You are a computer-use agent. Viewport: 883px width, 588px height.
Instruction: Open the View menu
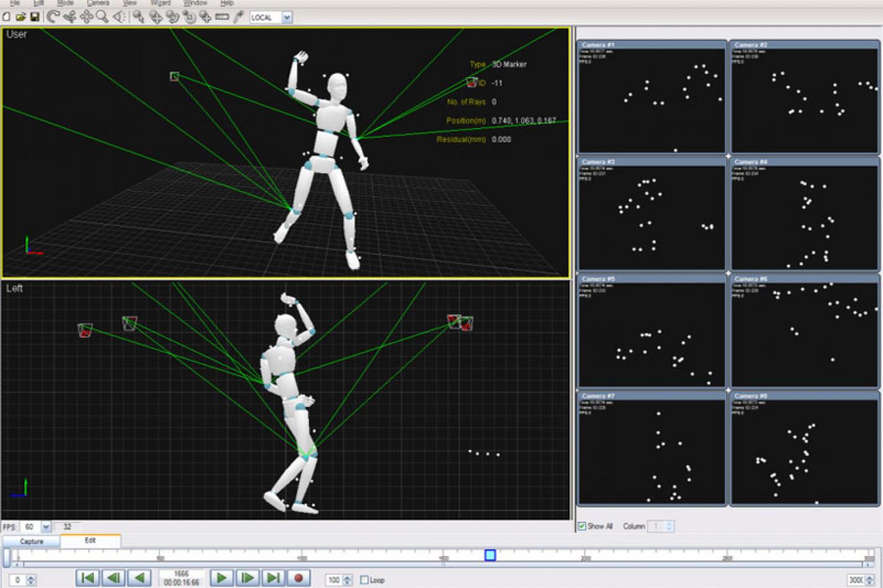[x=129, y=3]
